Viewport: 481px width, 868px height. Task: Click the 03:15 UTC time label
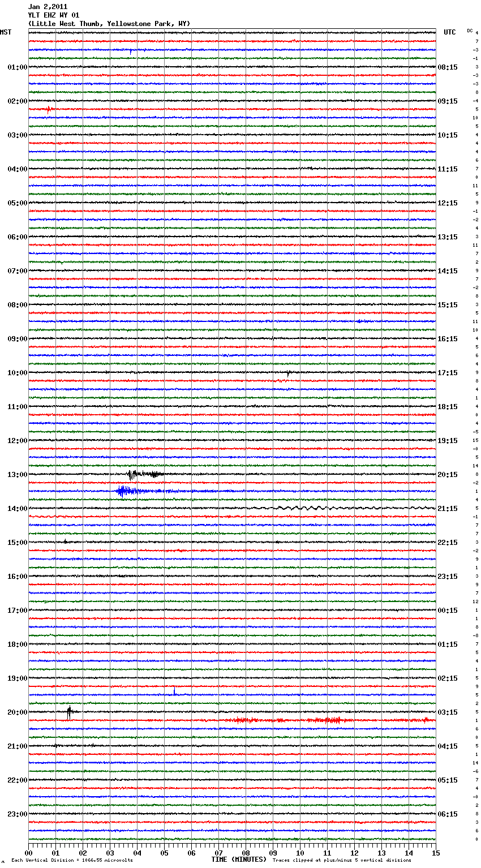tap(448, 712)
